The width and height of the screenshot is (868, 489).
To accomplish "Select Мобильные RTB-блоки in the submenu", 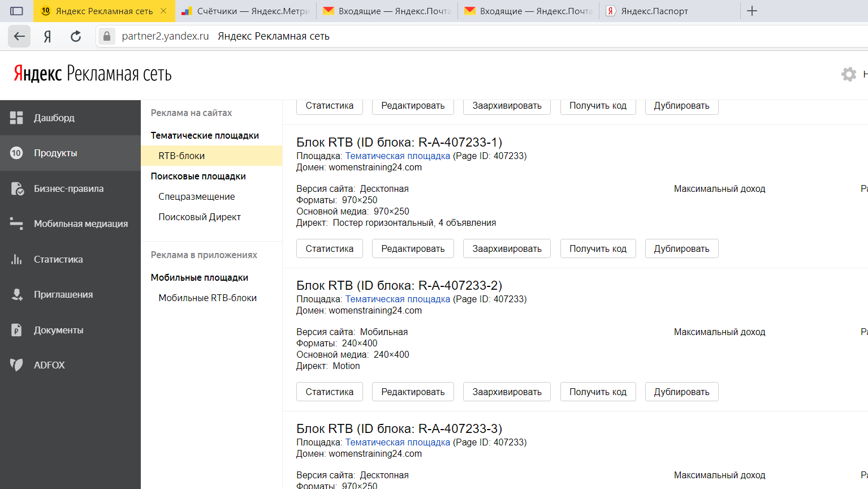I will coord(208,298).
